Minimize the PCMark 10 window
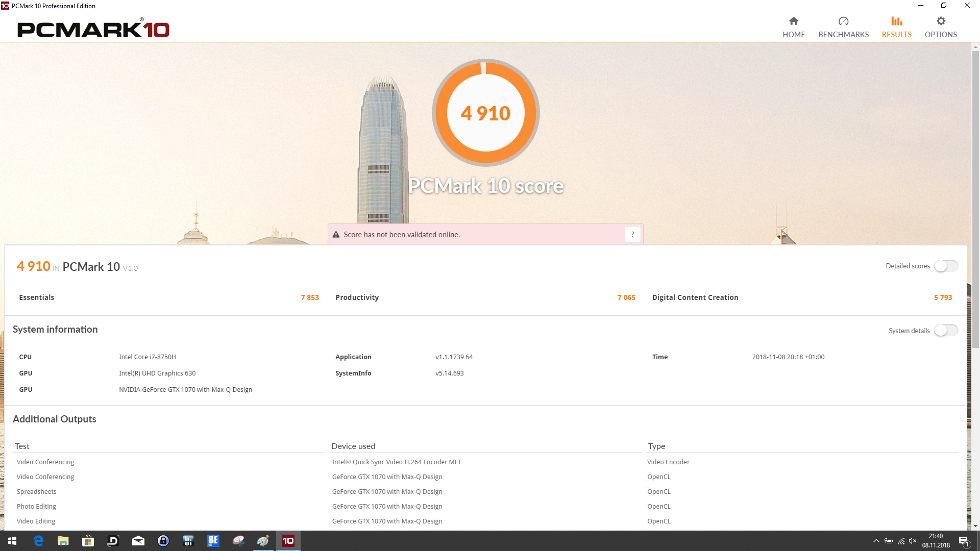Image resolution: width=980 pixels, height=551 pixels. tap(920, 6)
